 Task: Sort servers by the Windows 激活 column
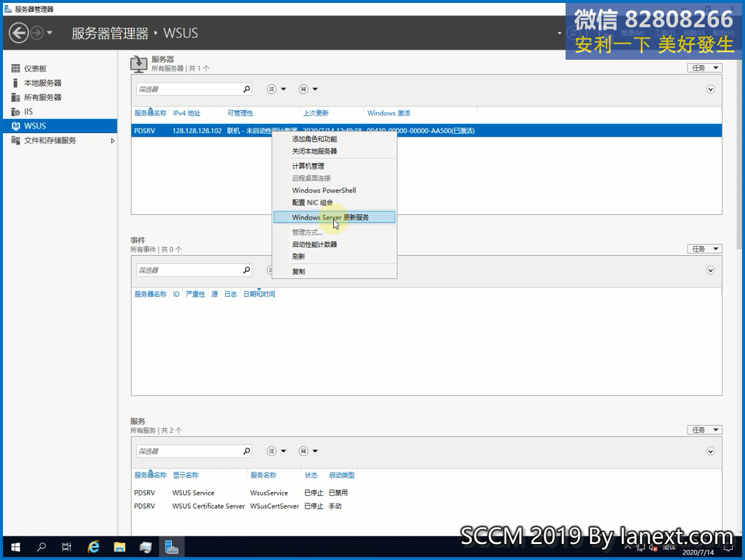pos(388,113)
